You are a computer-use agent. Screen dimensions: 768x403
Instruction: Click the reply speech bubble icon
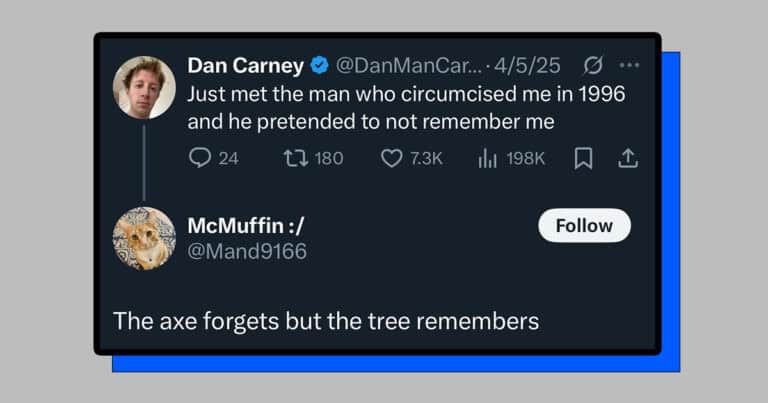(x=200, y=158)
